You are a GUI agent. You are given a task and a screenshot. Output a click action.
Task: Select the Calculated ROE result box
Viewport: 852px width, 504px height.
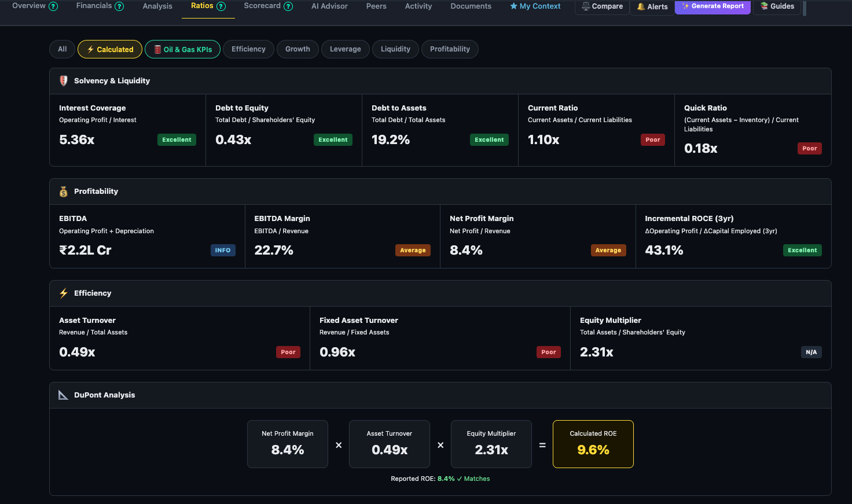(593, 444)
